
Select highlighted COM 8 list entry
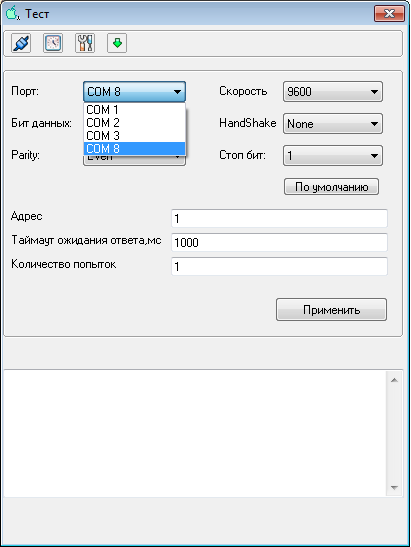pyautogui.click(x=134, y=149)
